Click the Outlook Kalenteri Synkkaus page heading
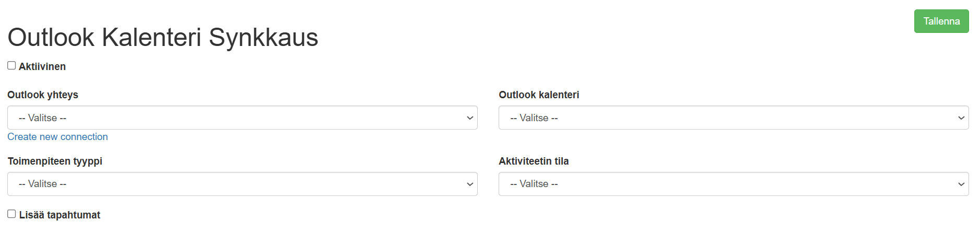980x232 pixels. point(163,38)
